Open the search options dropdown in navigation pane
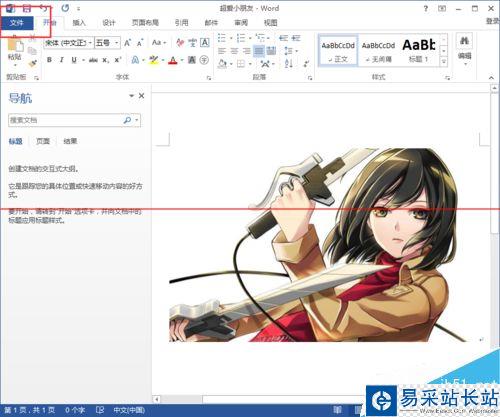Image resolution: width=500 pixels, height=417 pixels. click(x=137, y=120)
